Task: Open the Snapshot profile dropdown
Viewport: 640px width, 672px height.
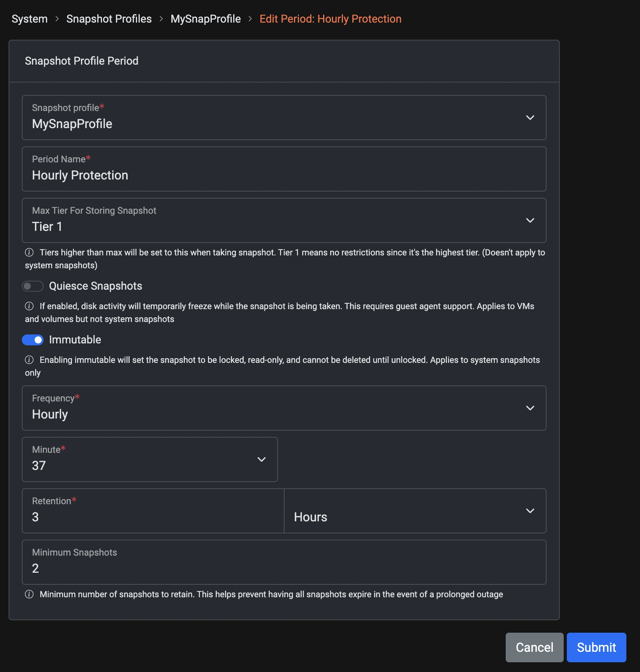Action: tap(530, 118)
